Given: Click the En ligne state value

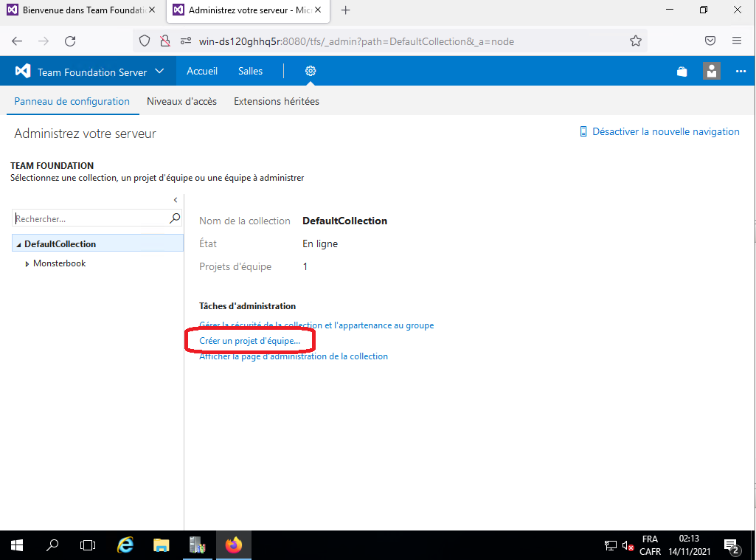Looking at the screenshot, I should coord(320,243).
